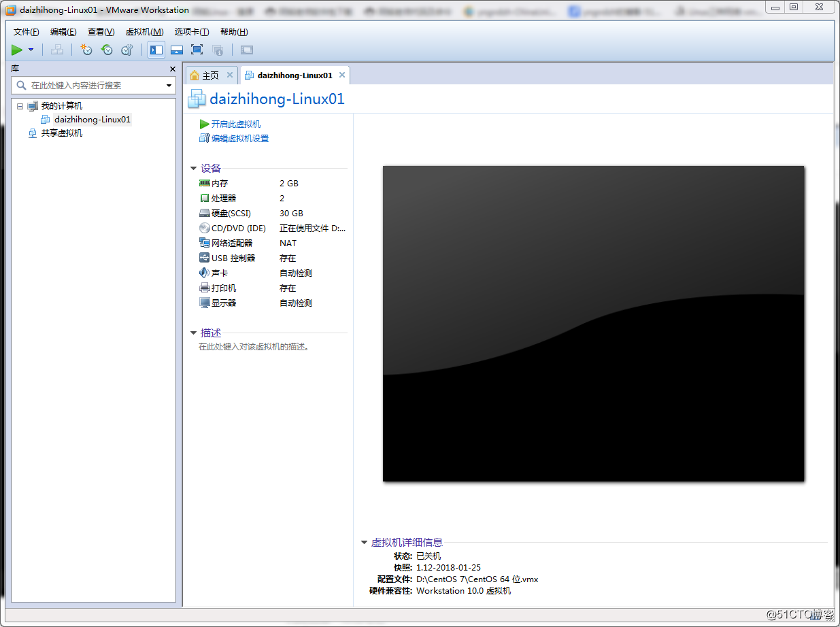The width and height of the screenshot is (840, 627).
Task: Click the black virtual machine screen preview
Action: (593, 324)
